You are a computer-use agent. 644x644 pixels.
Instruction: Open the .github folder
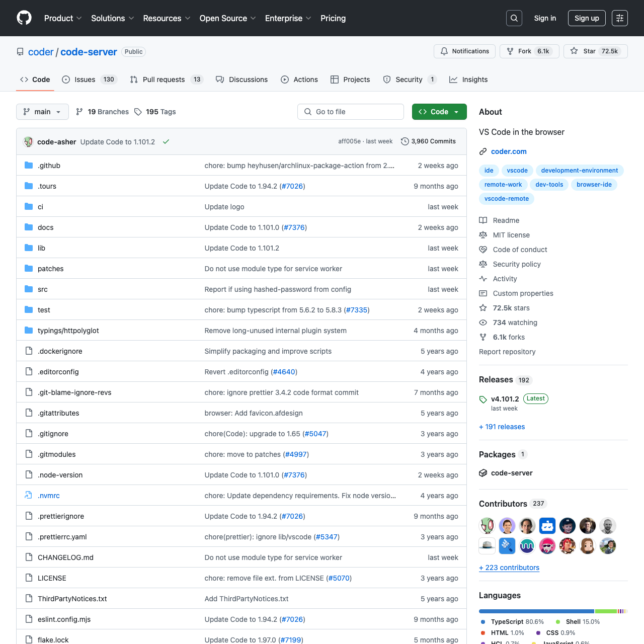tap(49, 166)
